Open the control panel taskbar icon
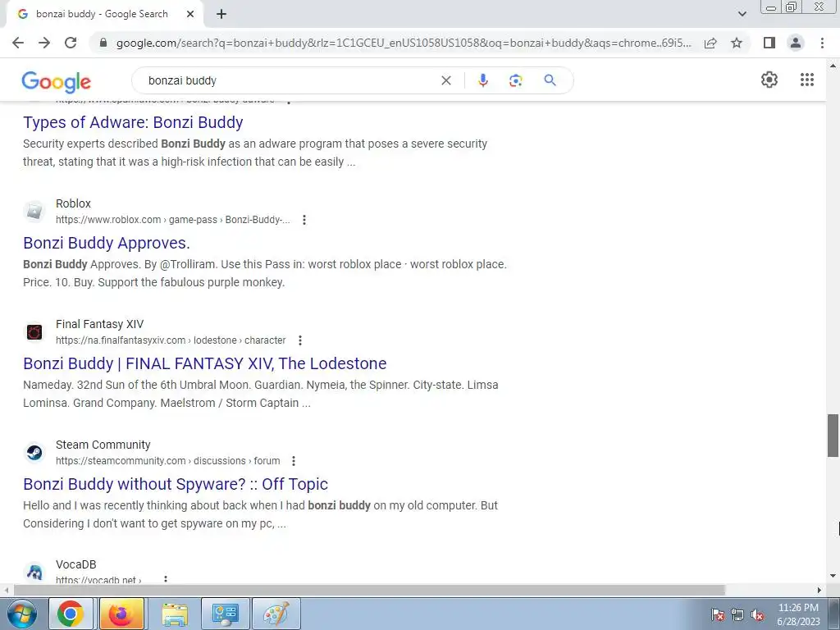840x630 pixels. point(226,614)
